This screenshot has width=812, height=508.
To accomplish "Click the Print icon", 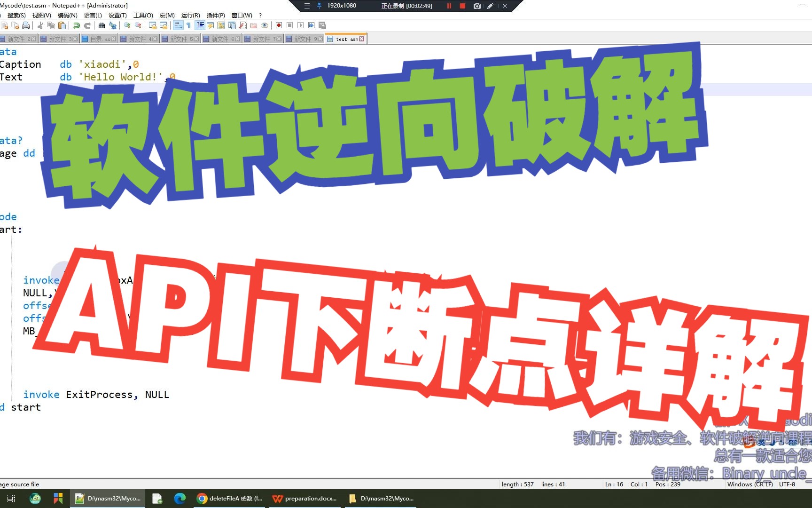I will (x=25, y=25).
